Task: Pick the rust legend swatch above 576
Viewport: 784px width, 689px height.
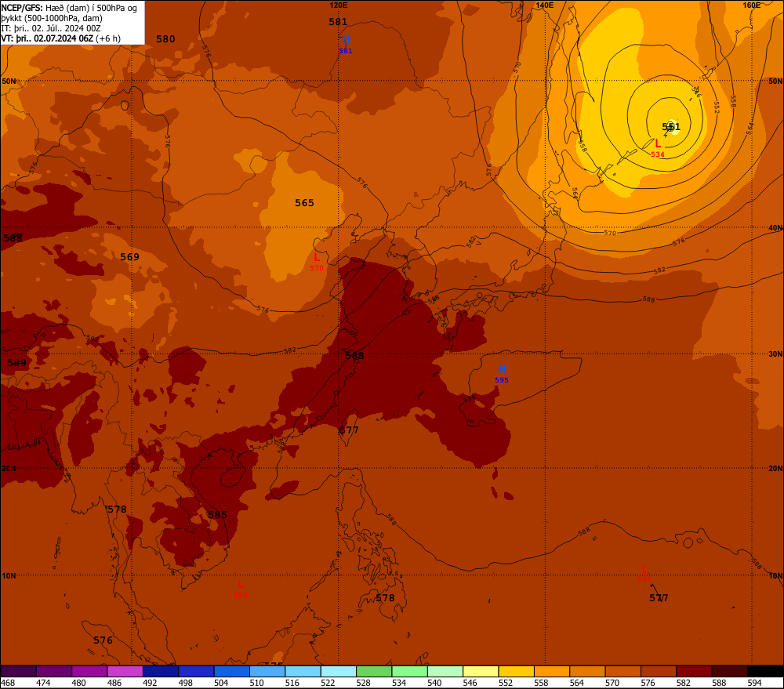Action: [658, 672]
